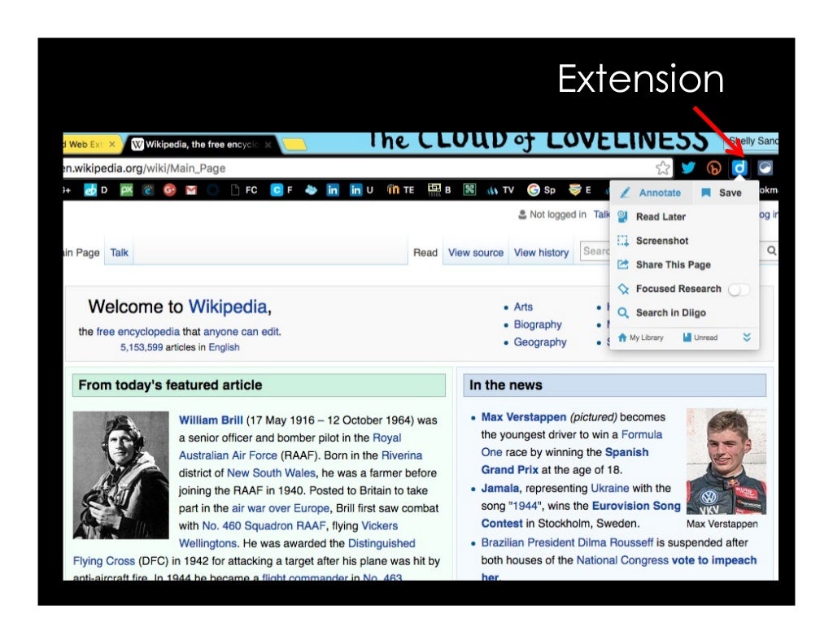The width and height of the screenshot is (833, 644).
Task: Open the Google Plus bookmark icon
Action: (169, 190)
